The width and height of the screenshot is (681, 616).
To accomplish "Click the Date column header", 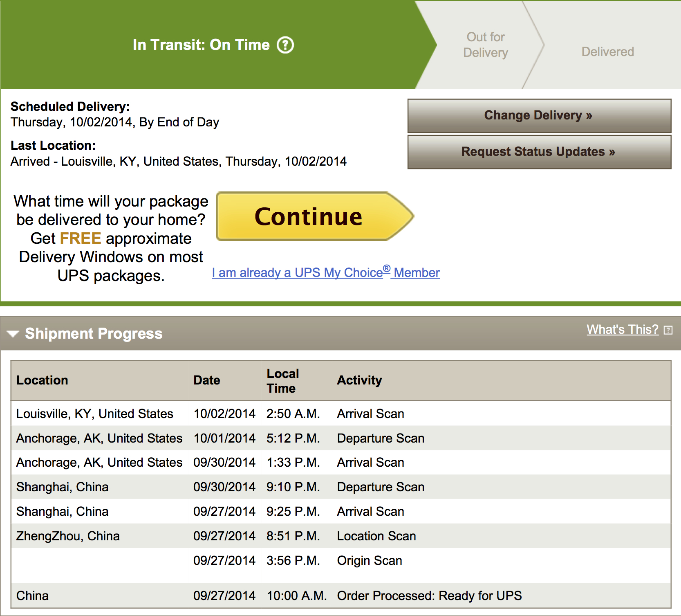I will (x=206, y=380).
